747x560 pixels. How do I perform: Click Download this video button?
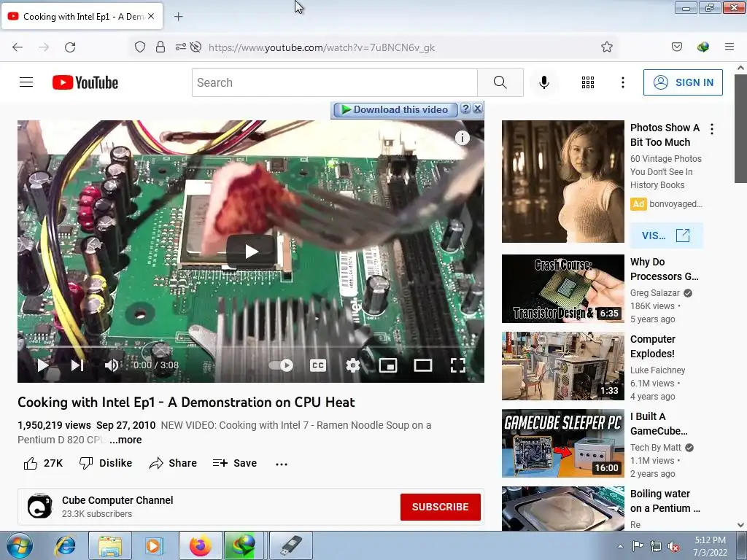tap(395, 109)
